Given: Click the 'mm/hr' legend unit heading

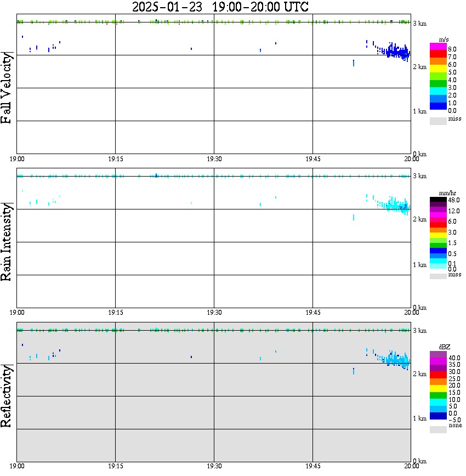Looking at the screenshot, I should (447, 193).
